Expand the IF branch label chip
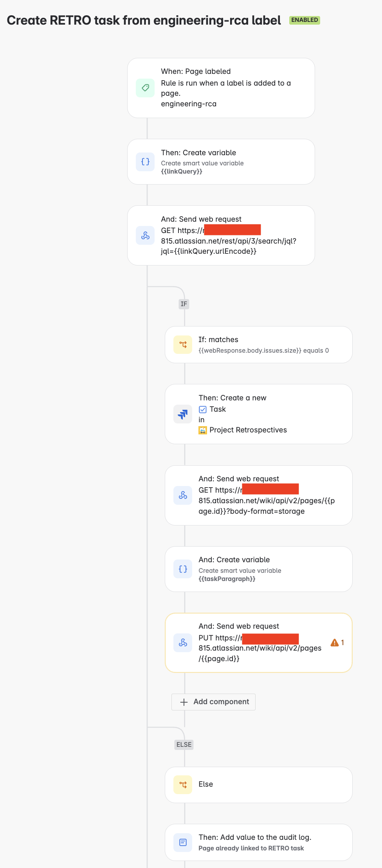382x868 pixels. (184, 304)
